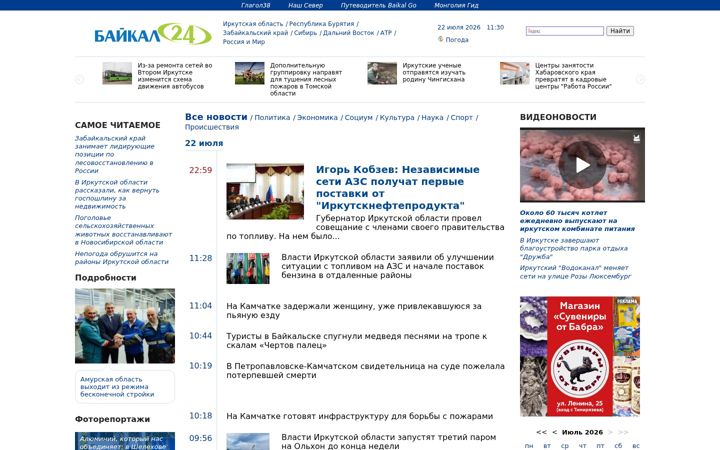Select Дальний Восток region link

point(349,33)
